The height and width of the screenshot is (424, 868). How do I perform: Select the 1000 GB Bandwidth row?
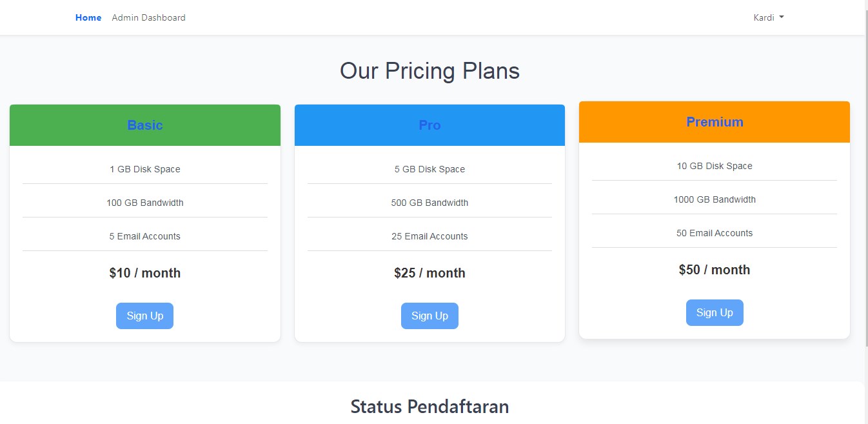point(715,199)
